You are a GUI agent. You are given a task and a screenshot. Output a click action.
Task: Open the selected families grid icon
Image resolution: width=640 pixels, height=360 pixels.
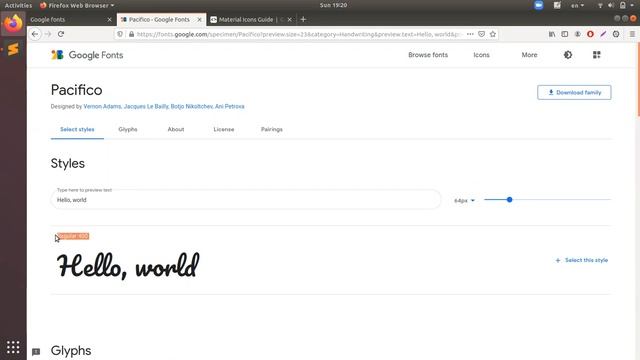tap(596, 55)
